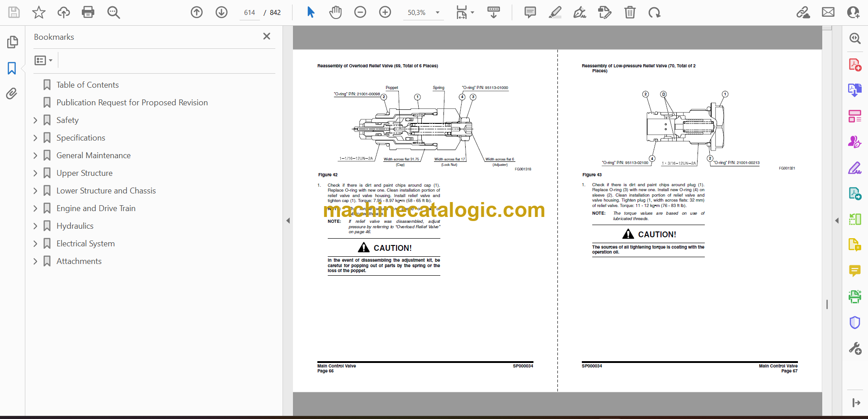Open the Export PDF tool

[854, 90]
